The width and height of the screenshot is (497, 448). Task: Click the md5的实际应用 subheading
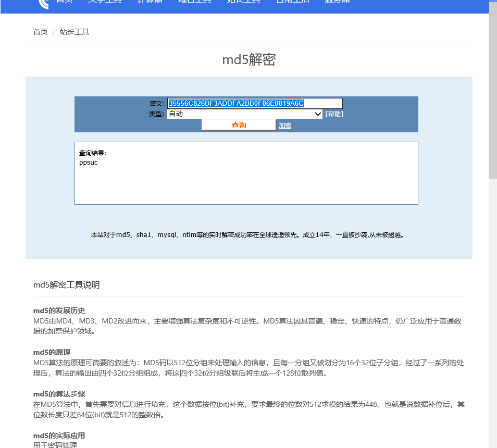(x=59, y=435)
